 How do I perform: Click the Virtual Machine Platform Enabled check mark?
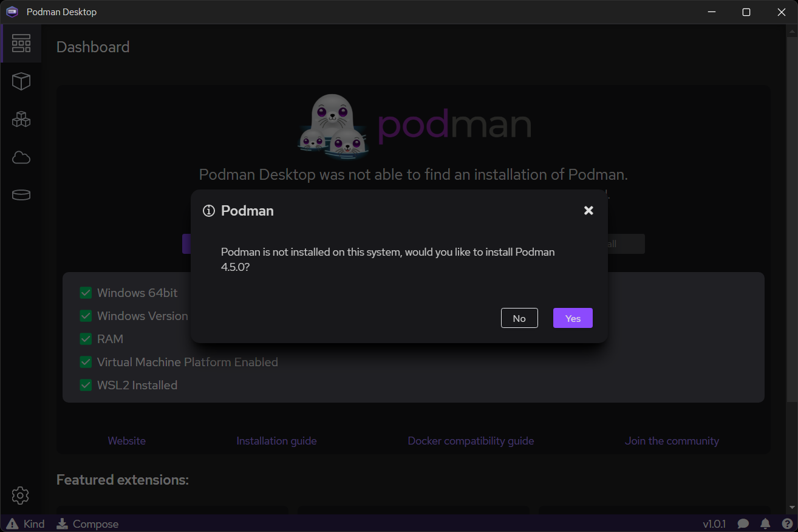(x=86, y=362)
